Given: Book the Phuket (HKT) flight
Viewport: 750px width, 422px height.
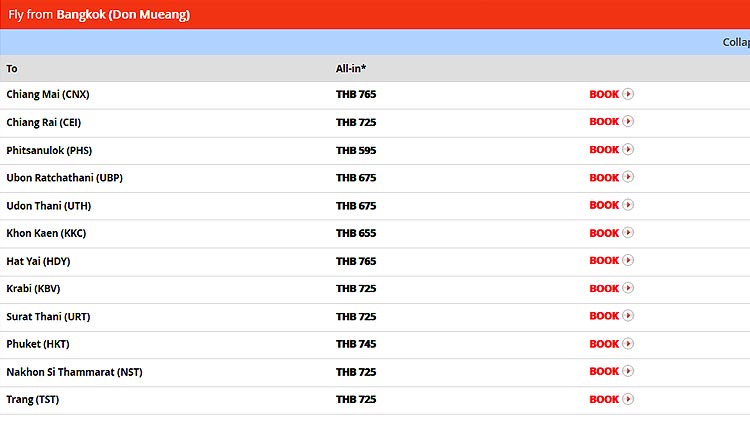Looking at the screenshot, I should point(605,344).
